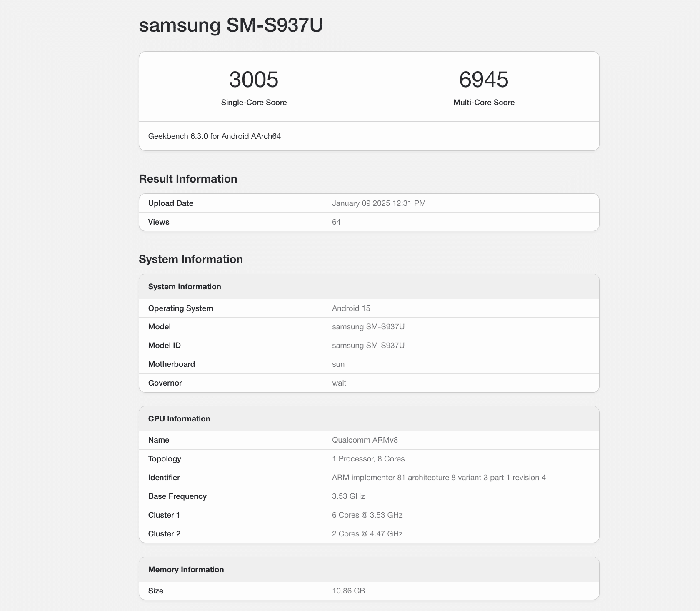The height and width of the screenshot is (611, 700).
Task: Select the 2 Cores @ 4.47 GHz value
Action: click(x=367, y=534)
